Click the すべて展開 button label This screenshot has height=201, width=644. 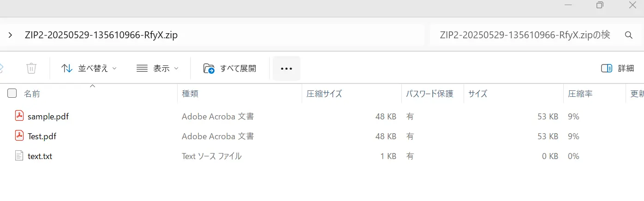(x=238, y=68)
